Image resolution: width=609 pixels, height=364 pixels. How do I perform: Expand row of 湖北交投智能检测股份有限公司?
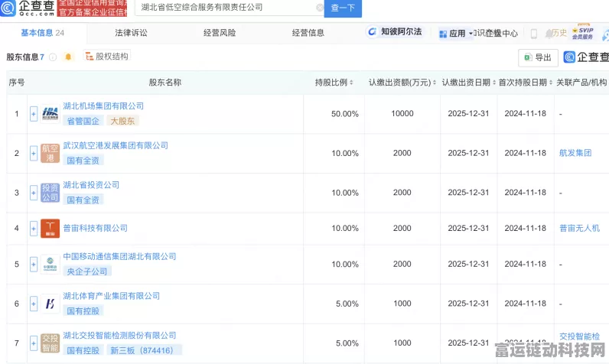point(34,343)
